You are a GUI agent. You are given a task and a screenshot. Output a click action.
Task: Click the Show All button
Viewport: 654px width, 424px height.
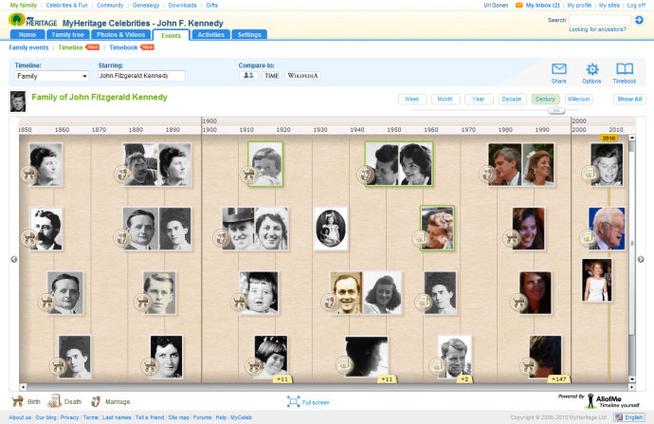coord(629,99)
